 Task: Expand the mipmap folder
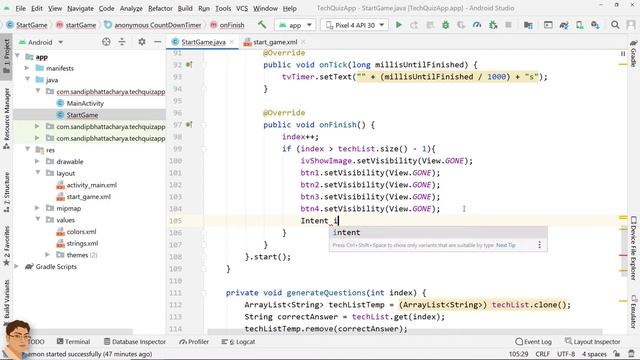click(x=37, y=208)
